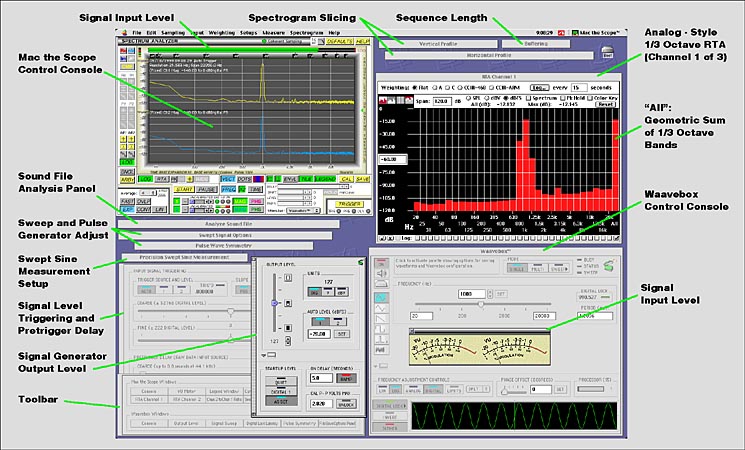Open the Apple menu icon
The image size is (745, 450).
point(125,33)
